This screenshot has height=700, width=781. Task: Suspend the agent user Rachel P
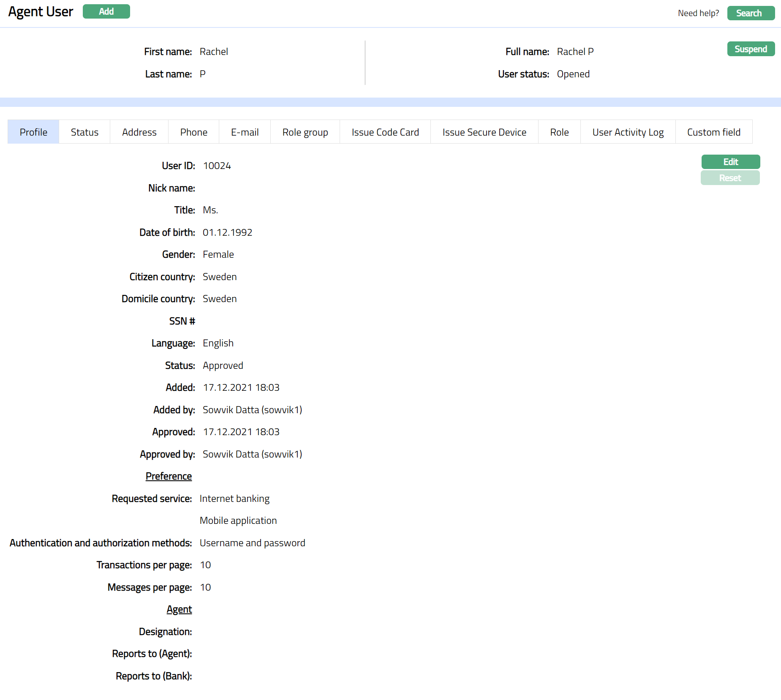(751, 49)
